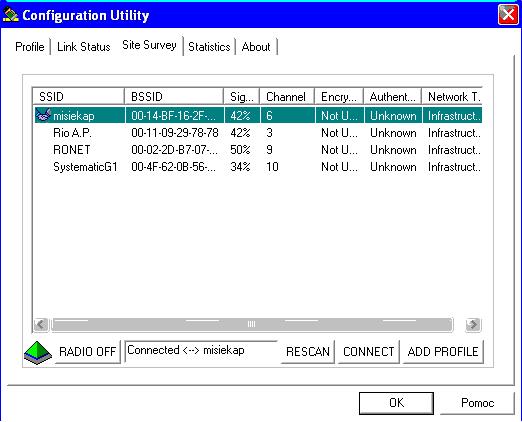The image size is (522, 422).
Task: Switch to the Link Status tab
Action: click(x=84, y=47)
